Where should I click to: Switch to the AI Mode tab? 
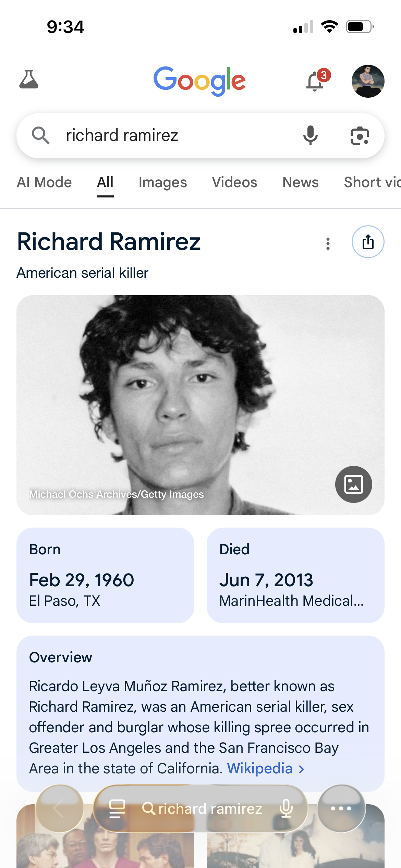[x=44, y=182]
